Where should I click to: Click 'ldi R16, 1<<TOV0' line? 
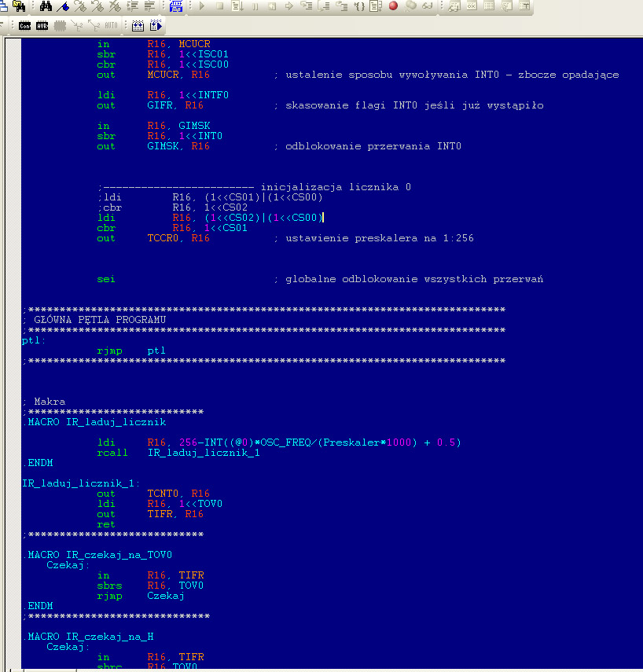click(160, 504)
